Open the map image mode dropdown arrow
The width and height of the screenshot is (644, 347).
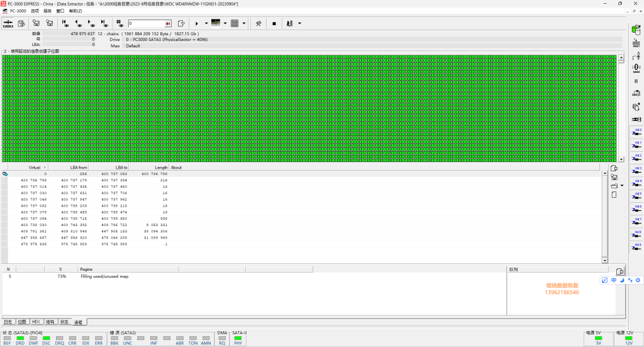point(225,23)
